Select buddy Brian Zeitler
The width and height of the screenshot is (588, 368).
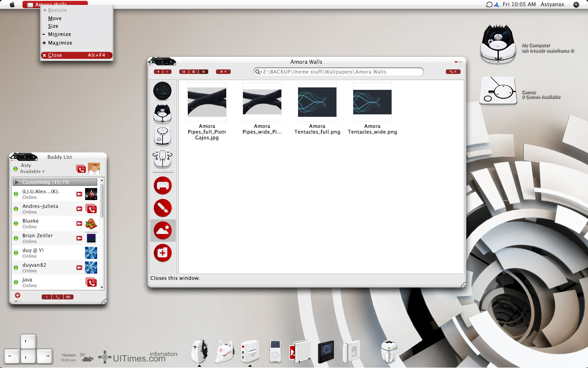[x=56, y=238]
